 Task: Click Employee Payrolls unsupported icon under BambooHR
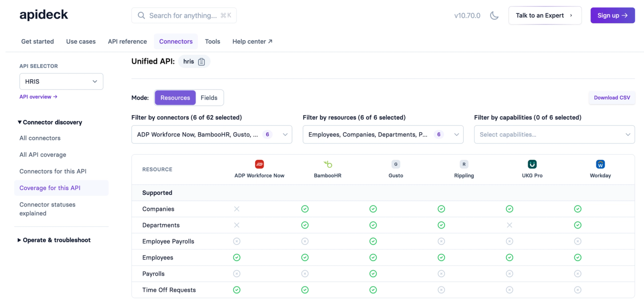[x=305, y=241]
